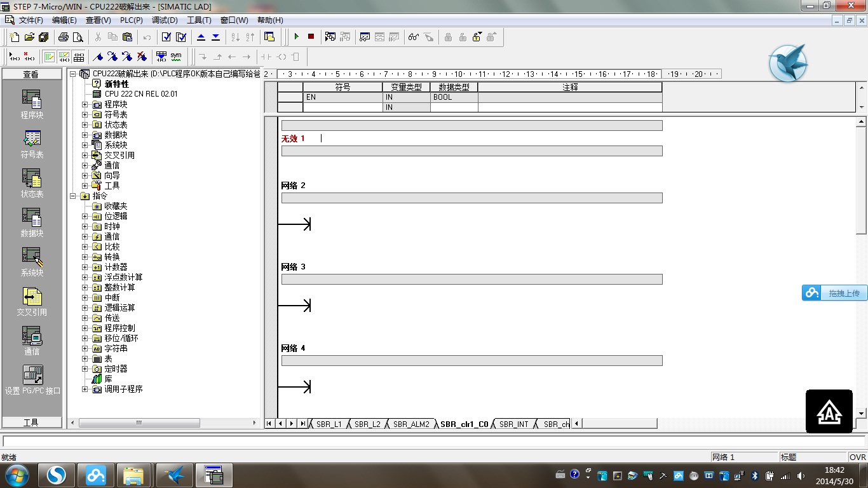Paste from clipboard using the toolbar icon
The image size is (868, 488).
tap(127, 37)
